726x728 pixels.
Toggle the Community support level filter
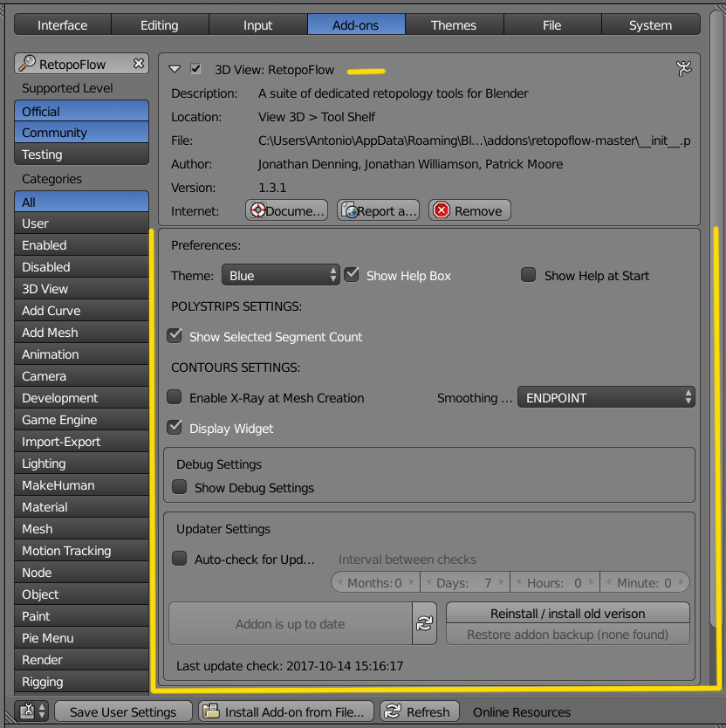(x=81, y=133)
